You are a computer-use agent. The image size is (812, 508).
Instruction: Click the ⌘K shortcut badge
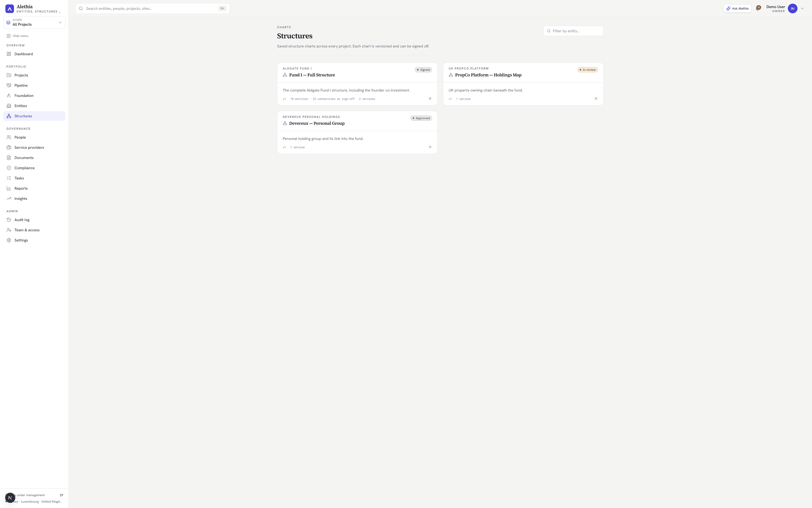(222, 8)
